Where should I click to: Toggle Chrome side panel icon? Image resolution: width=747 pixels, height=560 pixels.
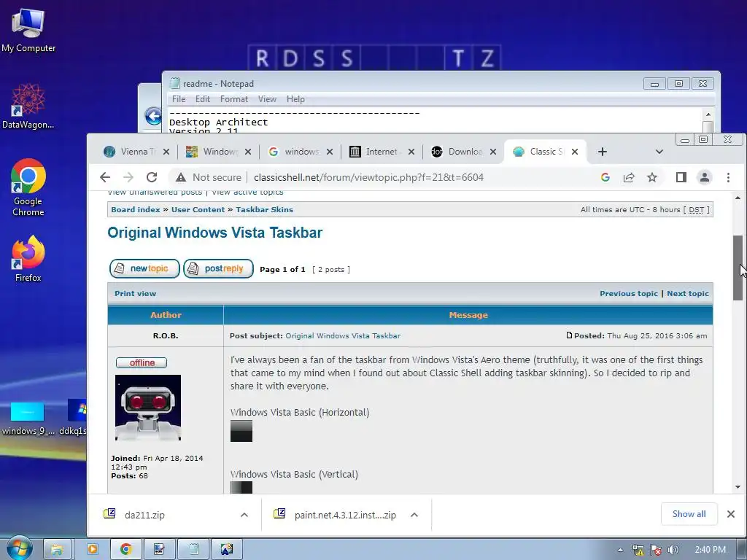pyautogui.click(x=681, y=177)
